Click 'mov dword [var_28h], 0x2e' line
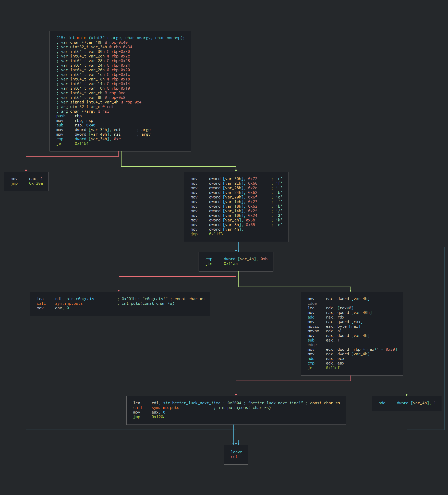 point(224,188)
